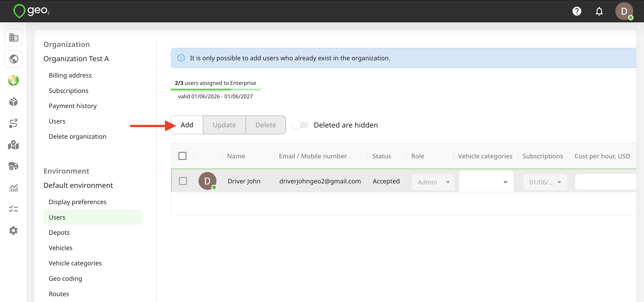Open Delete organization menu item
This screenshot has width=644, height=302.
(x=78, y=136)
